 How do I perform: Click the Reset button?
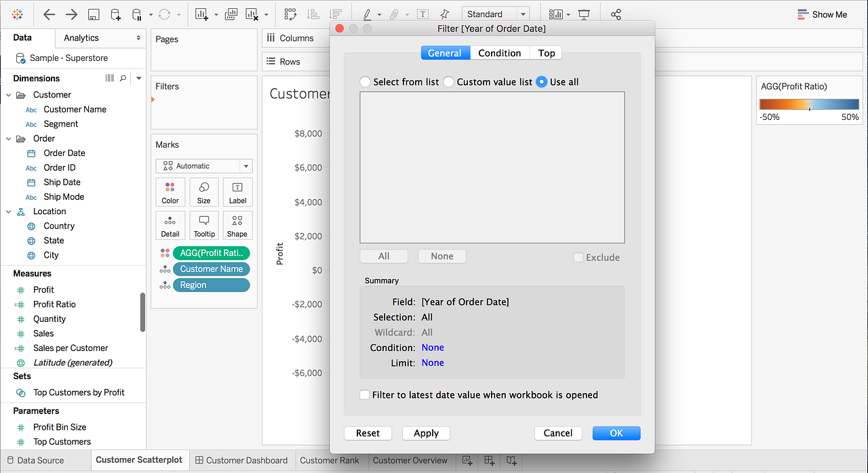[368, 433]
